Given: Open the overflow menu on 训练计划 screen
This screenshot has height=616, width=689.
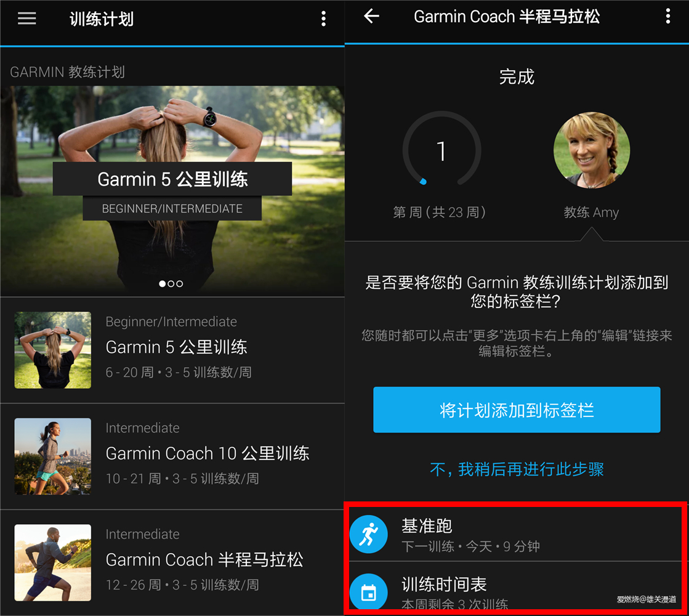Looking at the screenshot, I should click(x=324, y=18).
